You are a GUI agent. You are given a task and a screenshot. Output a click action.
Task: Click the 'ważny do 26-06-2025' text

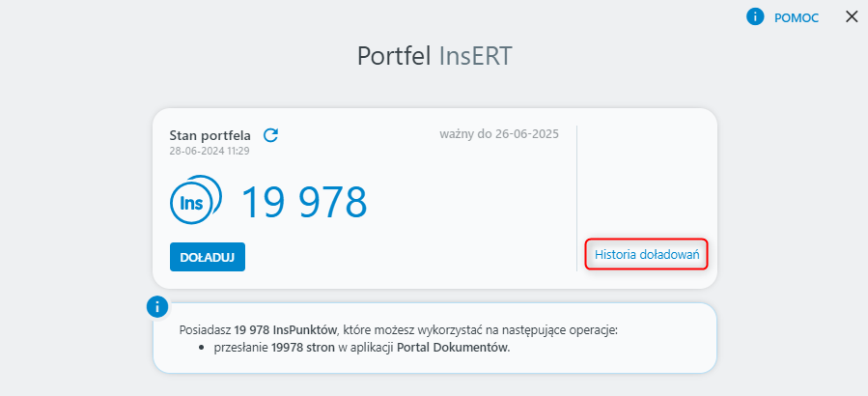[x=499, y=133]
